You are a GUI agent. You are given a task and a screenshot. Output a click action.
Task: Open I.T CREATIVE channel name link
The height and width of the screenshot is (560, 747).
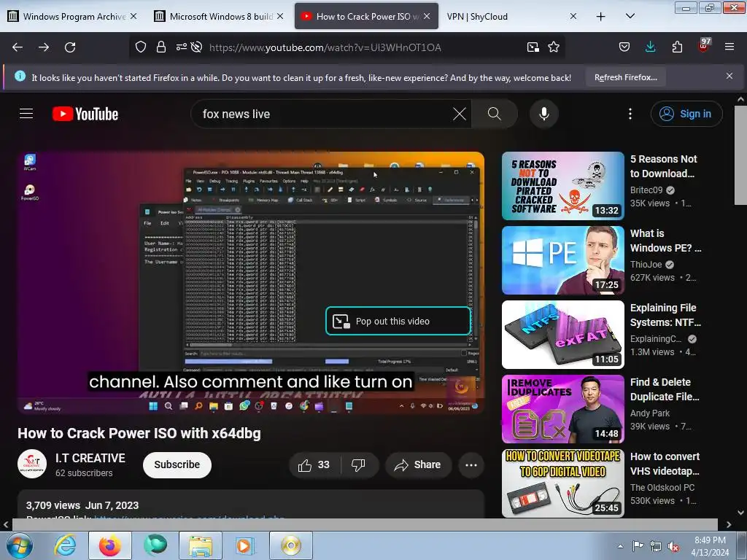click(x=90, y=458)
